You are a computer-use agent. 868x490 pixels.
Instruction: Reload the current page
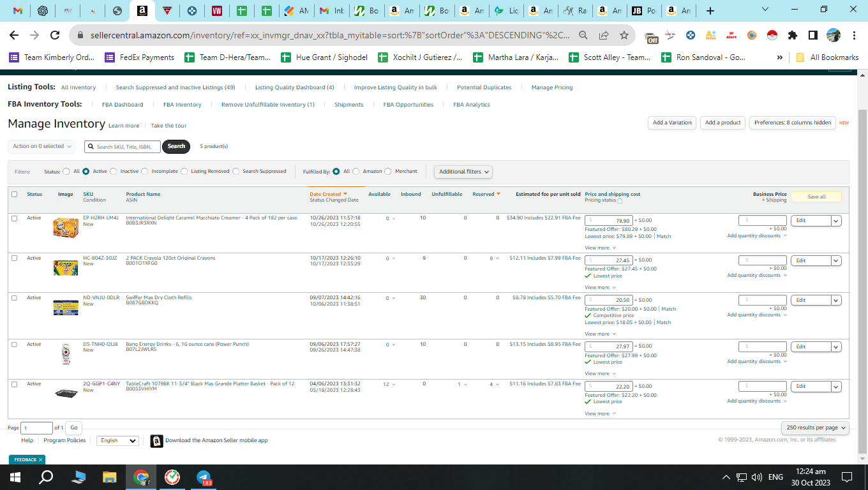pos(55,35)
